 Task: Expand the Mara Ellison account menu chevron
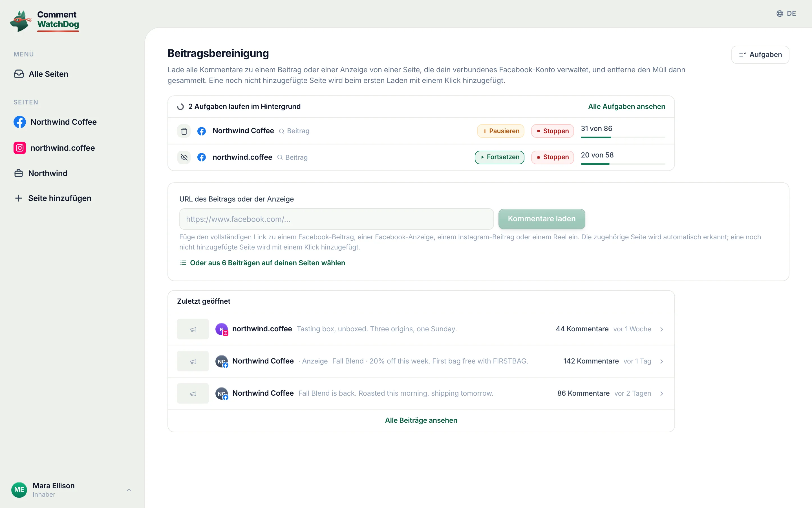[129, 490]
